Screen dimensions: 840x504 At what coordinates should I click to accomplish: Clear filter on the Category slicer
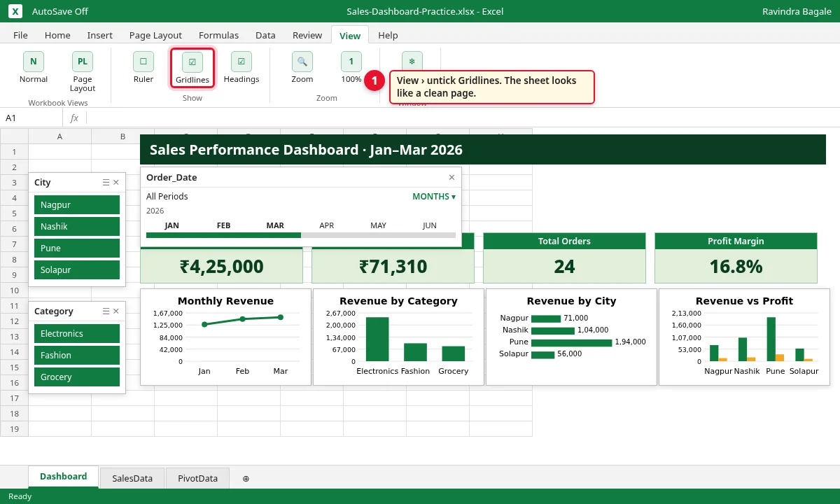[116, 311]
